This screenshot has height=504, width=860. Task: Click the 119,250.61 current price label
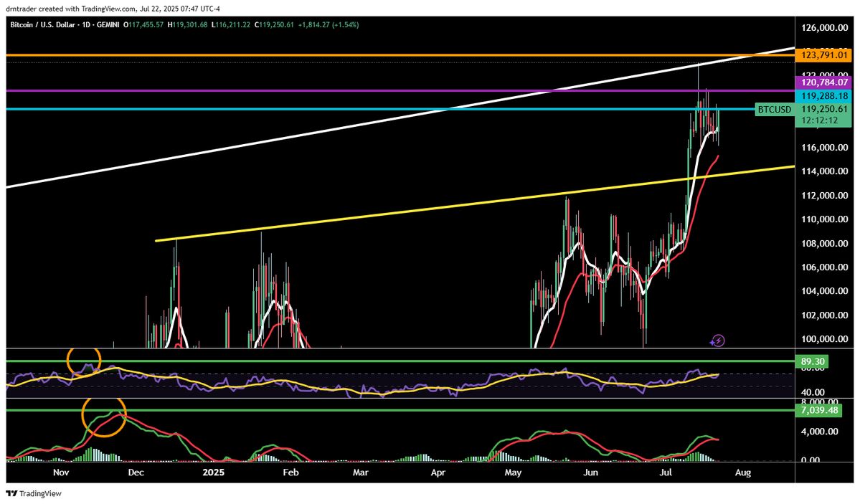(x=824, y=109)
